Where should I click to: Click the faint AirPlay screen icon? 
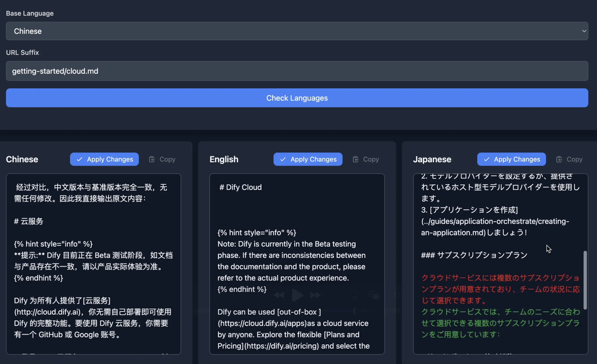(354, 295)
